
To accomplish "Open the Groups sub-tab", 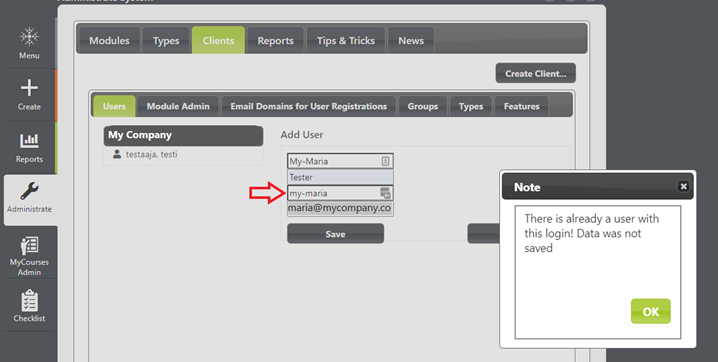I will pos(423,106).
